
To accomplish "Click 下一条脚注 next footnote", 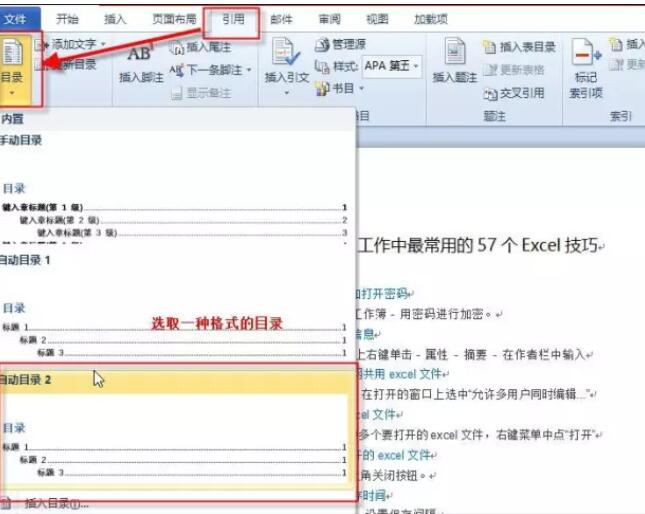I will pyautogui.click(x=206, y=70).
